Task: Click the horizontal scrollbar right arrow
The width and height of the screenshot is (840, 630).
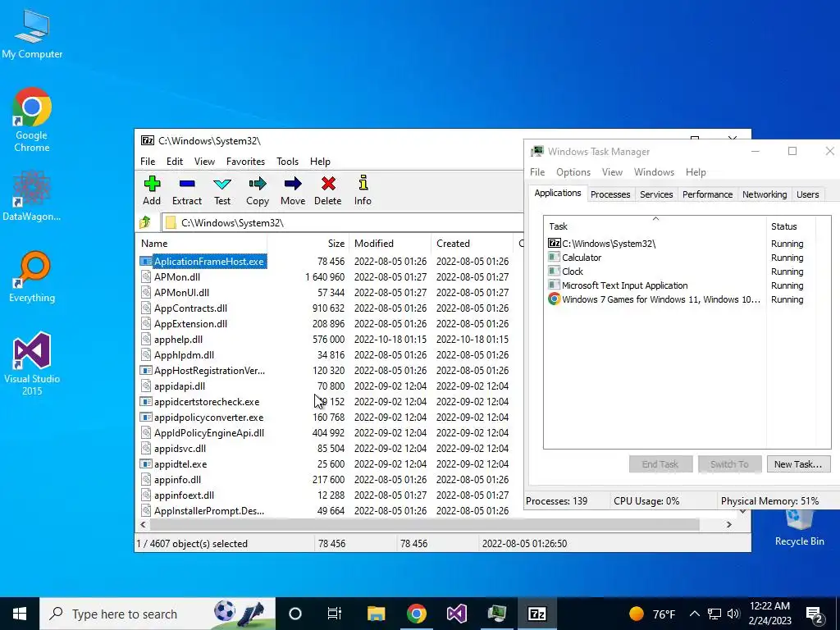Action: click(x=728, y=524)
